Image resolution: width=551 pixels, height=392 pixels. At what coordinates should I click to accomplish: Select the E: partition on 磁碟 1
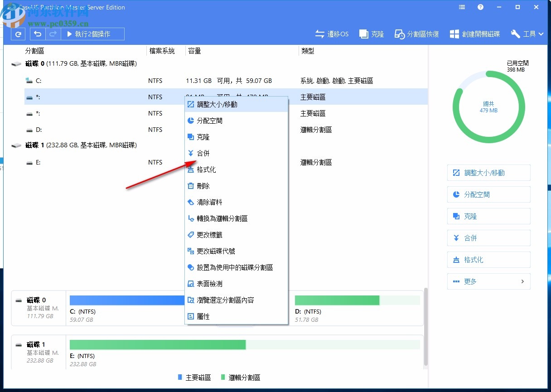[x=68, y=162]
